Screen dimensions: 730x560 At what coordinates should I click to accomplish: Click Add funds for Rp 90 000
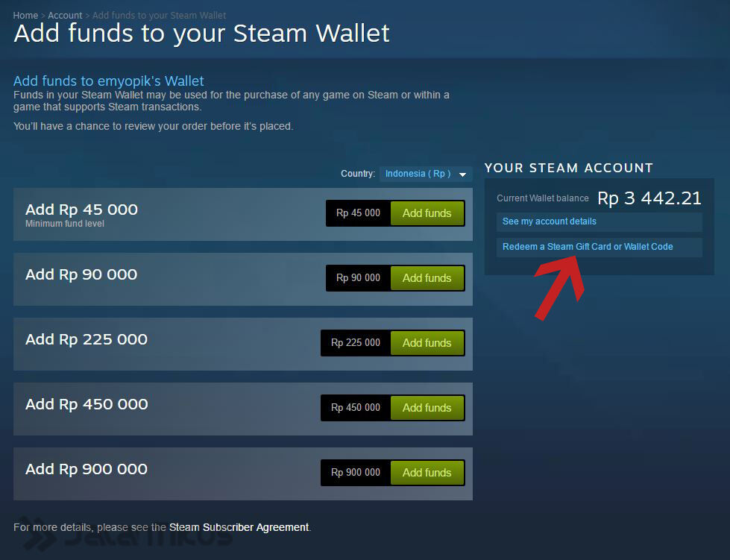click(427, 278)
